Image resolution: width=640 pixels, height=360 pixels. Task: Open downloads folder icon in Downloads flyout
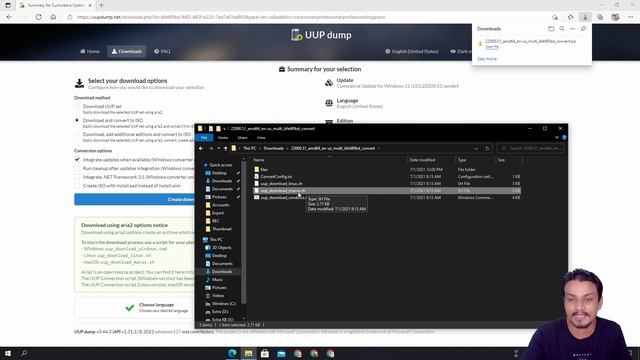(551, 29)
